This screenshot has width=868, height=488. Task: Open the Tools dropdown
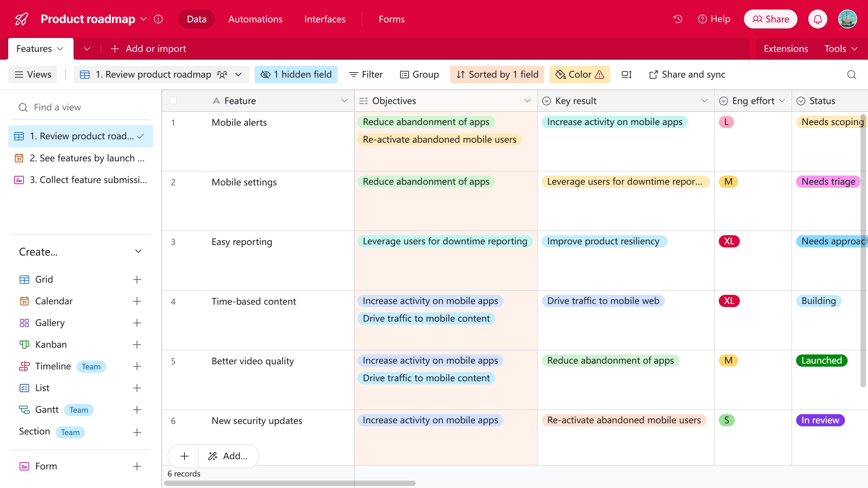coord(841,49)
